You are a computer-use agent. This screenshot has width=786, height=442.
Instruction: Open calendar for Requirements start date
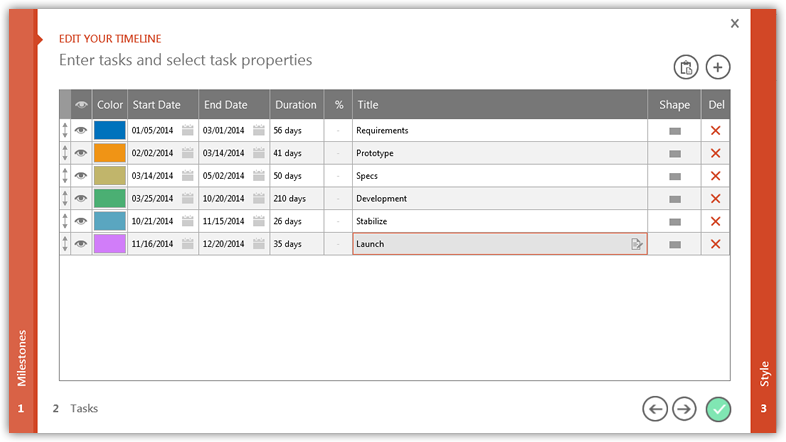[188, 130]
